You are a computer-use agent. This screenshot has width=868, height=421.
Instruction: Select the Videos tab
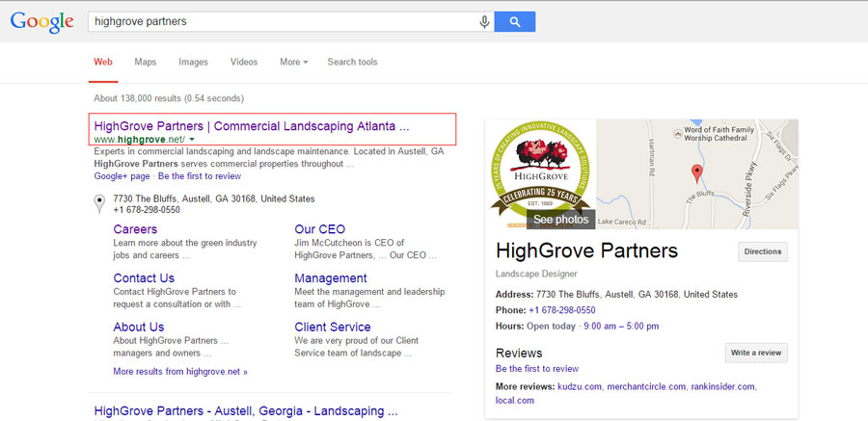tap(244, 62)
